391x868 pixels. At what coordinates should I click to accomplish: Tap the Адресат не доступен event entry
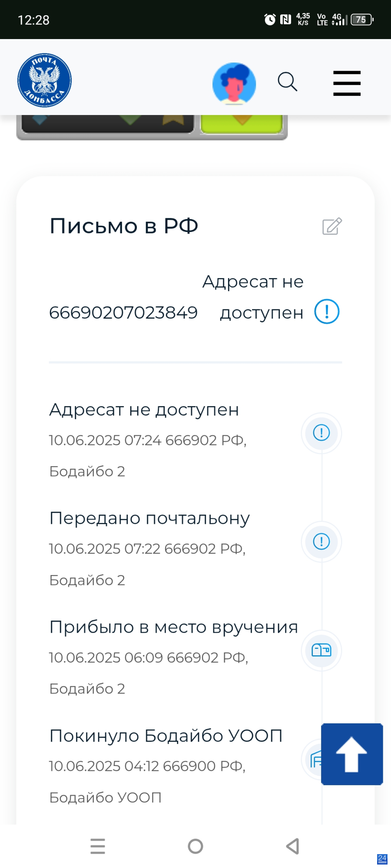click(x=144, y=410)
